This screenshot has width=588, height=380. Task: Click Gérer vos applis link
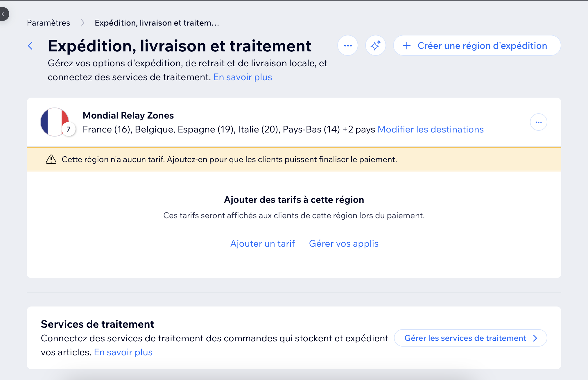tap(344, 243)
